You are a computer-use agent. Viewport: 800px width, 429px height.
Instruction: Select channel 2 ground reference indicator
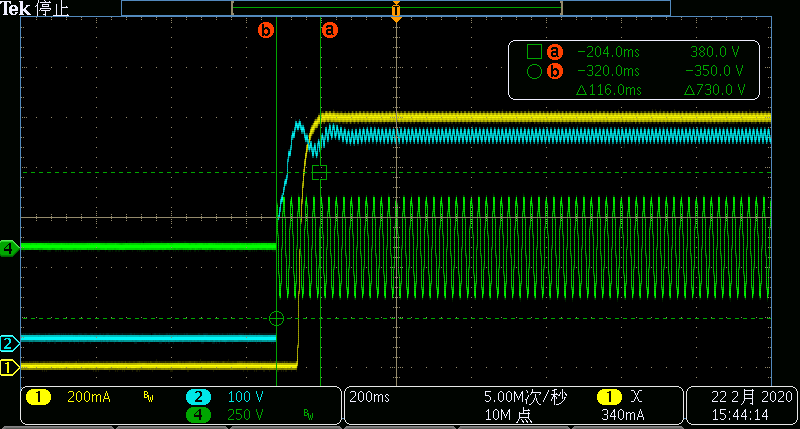point(9,343)
